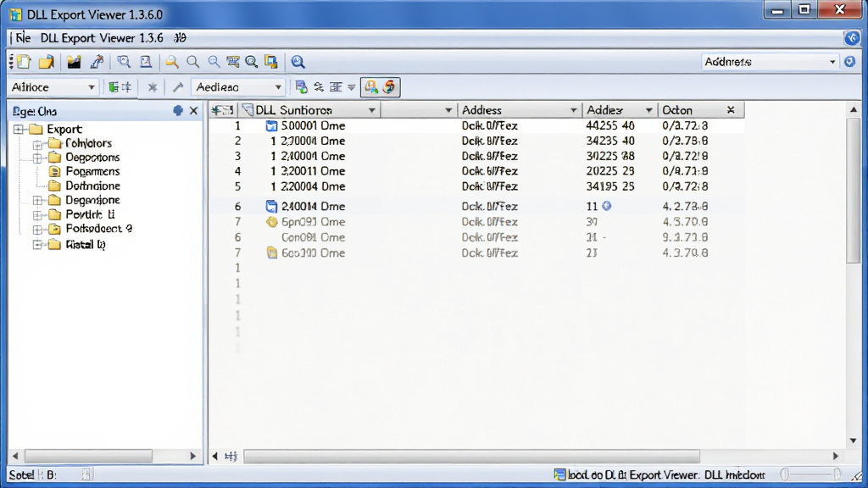Click the page with magnifier toolbar icon
Image resolution: width=868 pixels, height=488 pixels.
[x=124, y=61]
